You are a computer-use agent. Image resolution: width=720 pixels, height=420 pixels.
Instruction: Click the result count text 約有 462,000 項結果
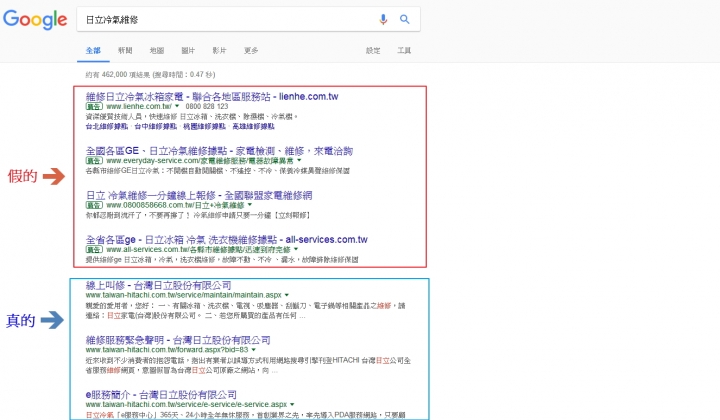pyautogui.click(x=150, y=74)
